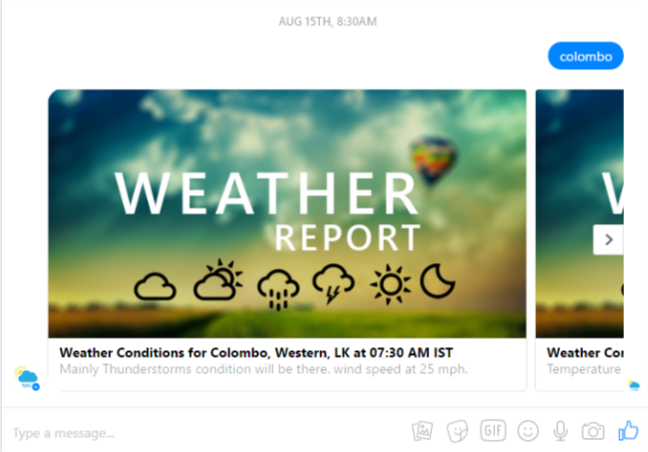Show next weather card with arrow

(x=608, y=240)
